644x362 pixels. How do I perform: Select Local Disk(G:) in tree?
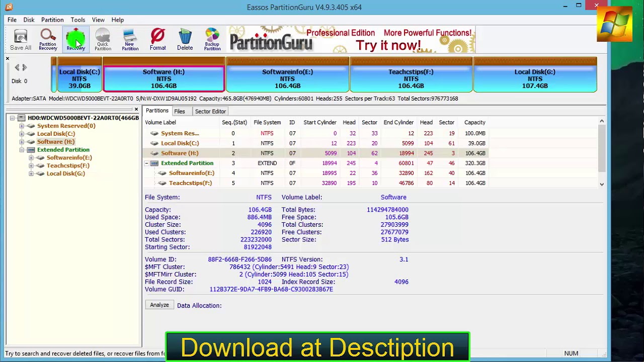click(x=65, y=173)
